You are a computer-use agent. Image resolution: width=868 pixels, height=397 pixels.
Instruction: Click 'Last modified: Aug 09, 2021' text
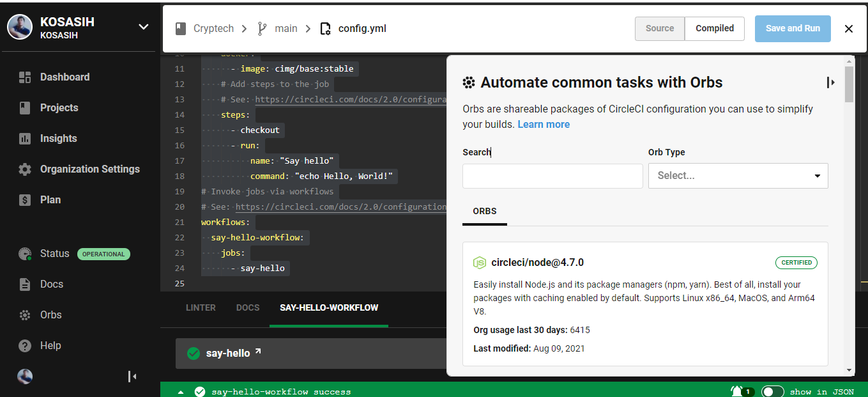point(529,349)
